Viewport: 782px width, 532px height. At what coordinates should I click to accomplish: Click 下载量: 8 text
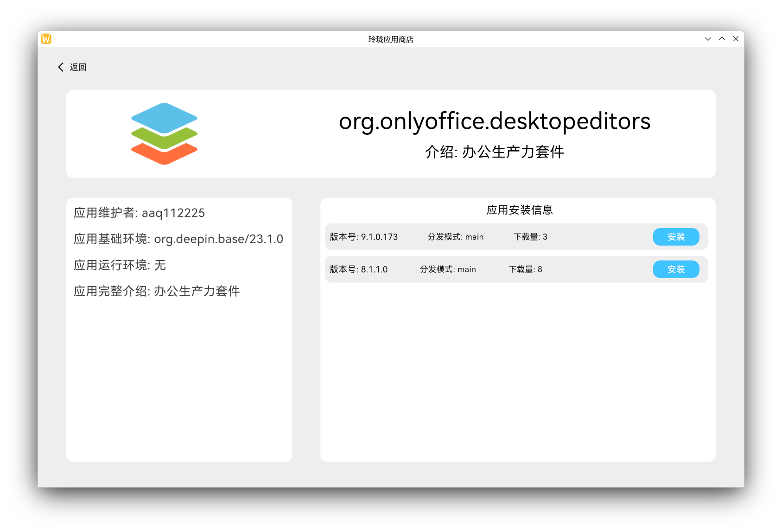pyautogui.click(x=525, y=269)
